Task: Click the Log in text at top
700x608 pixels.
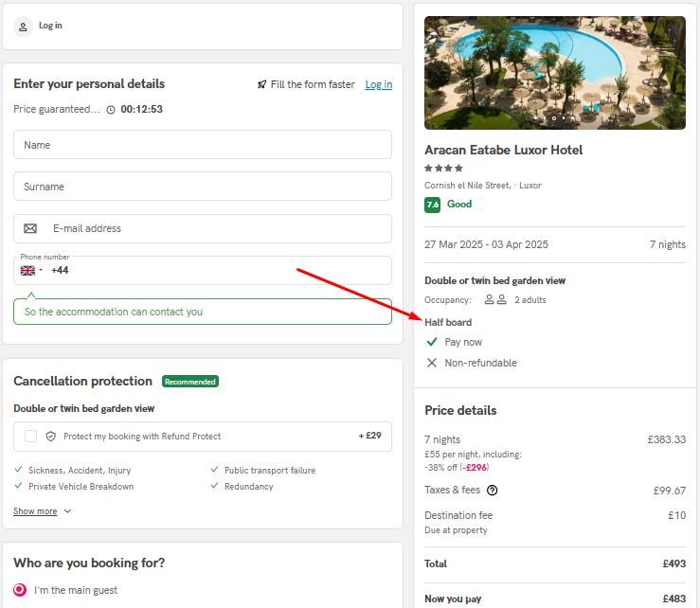Action: pos(50,26)
